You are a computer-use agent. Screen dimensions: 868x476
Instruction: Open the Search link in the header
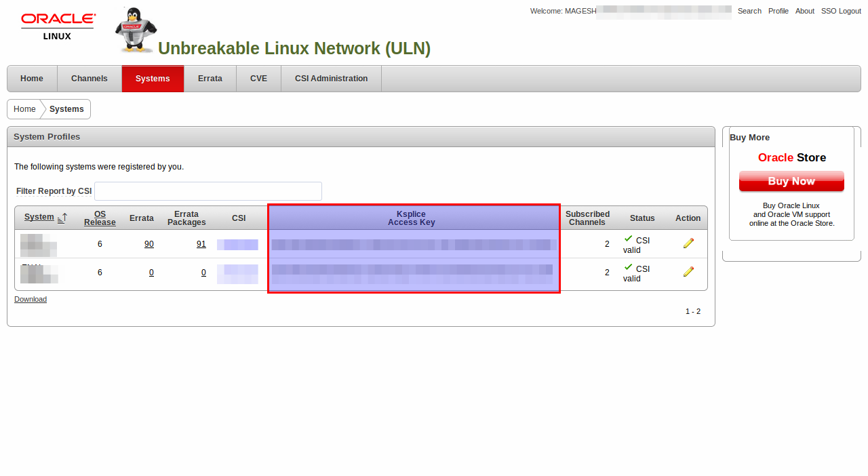(x=749, y=11)
